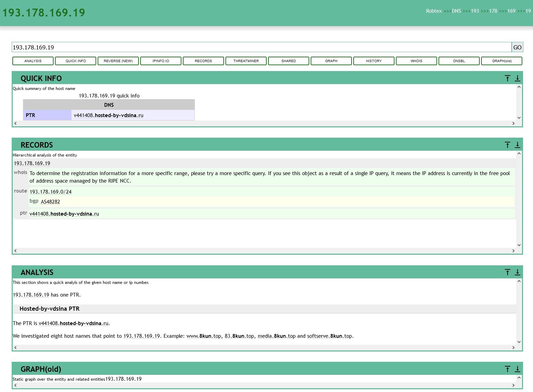The height and width of the screenshot is (392, 533).
Task: Open the HISTORY tab button
Action: tap(374, 61)
